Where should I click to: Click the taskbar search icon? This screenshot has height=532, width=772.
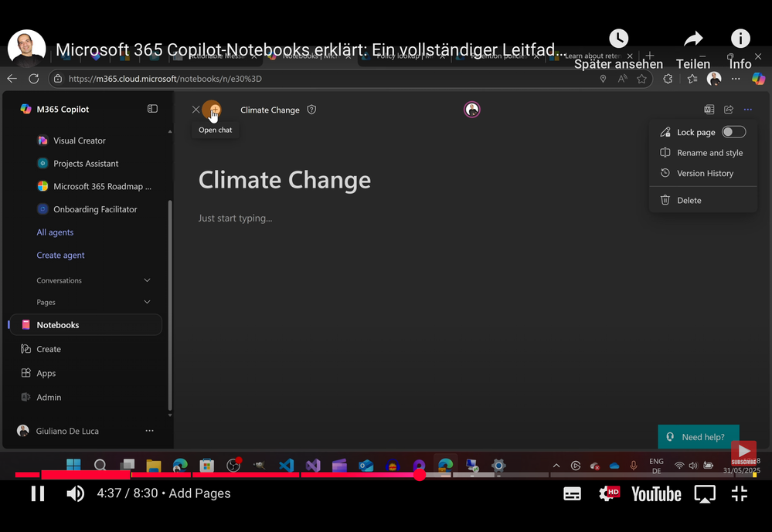[x=100, y=465]
